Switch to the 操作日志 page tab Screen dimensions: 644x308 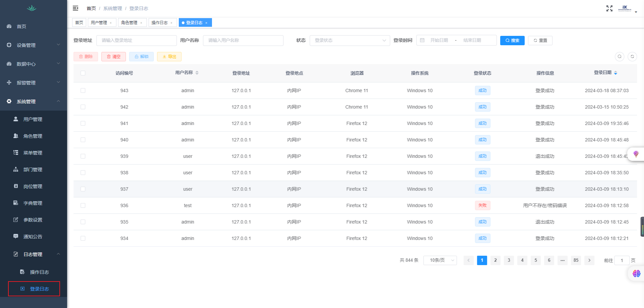click(159, 22)
